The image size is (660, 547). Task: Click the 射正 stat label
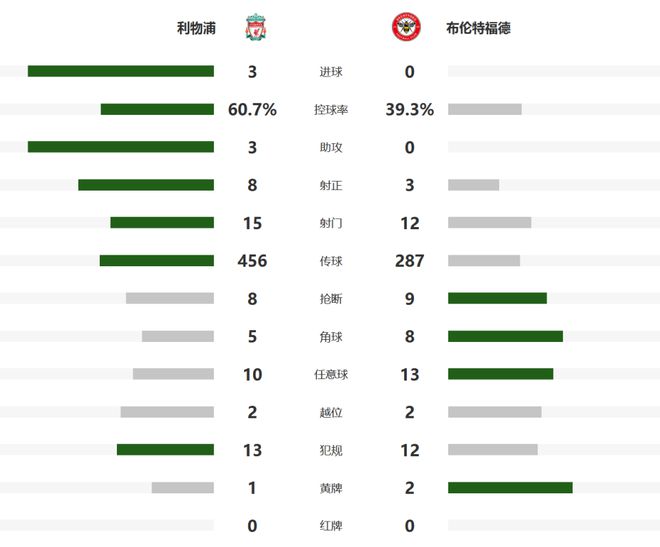point(330,185)
